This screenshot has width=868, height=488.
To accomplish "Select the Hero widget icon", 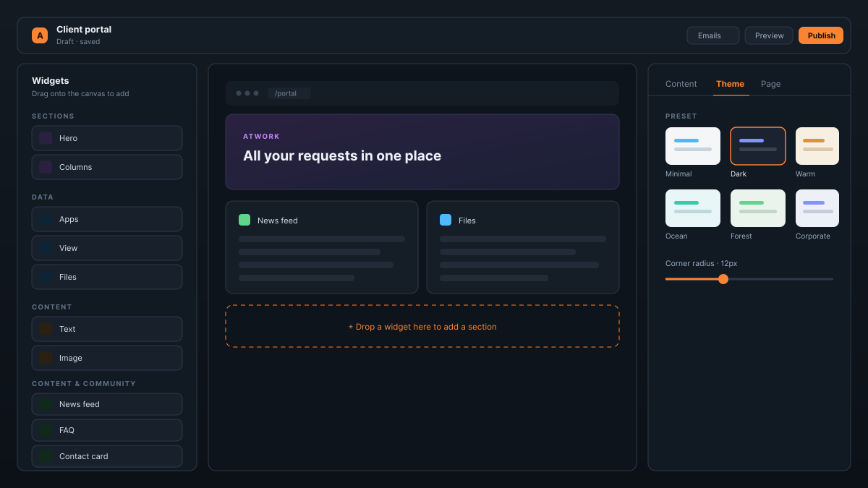I will [46, 138].
